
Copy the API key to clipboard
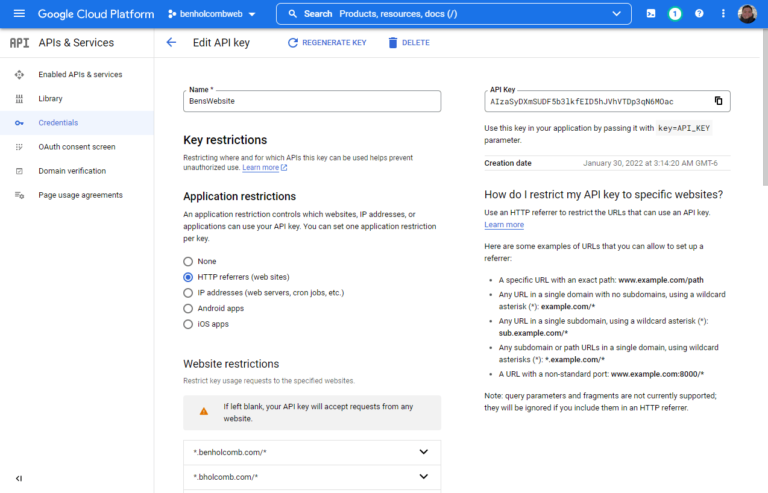point(718,101)
